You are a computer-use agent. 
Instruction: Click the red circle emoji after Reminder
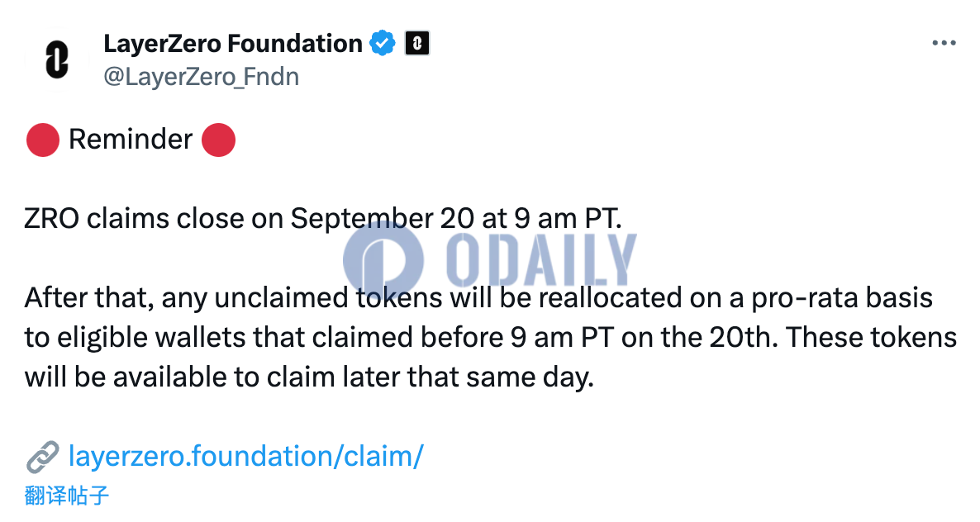pos(218,140)
